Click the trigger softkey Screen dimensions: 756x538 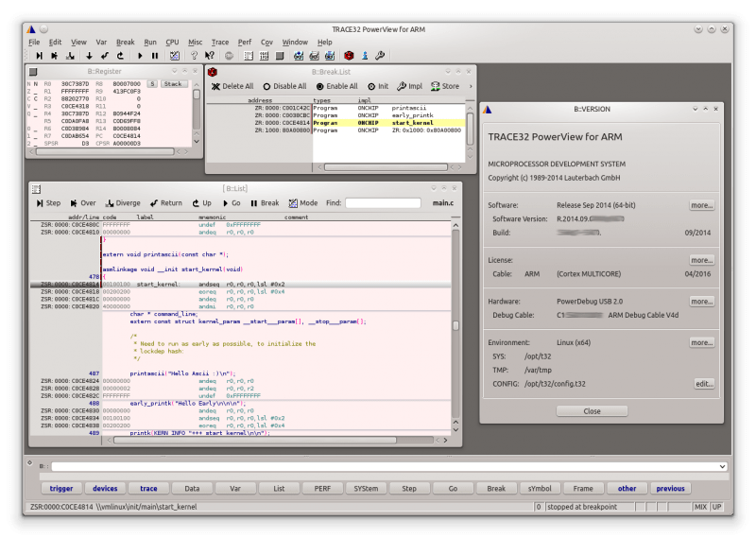coord(61,489)
